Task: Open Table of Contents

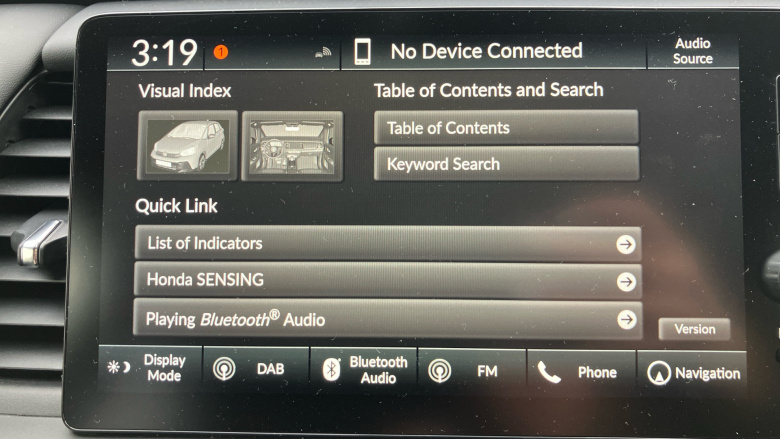Action: click(x=506, y=128)
